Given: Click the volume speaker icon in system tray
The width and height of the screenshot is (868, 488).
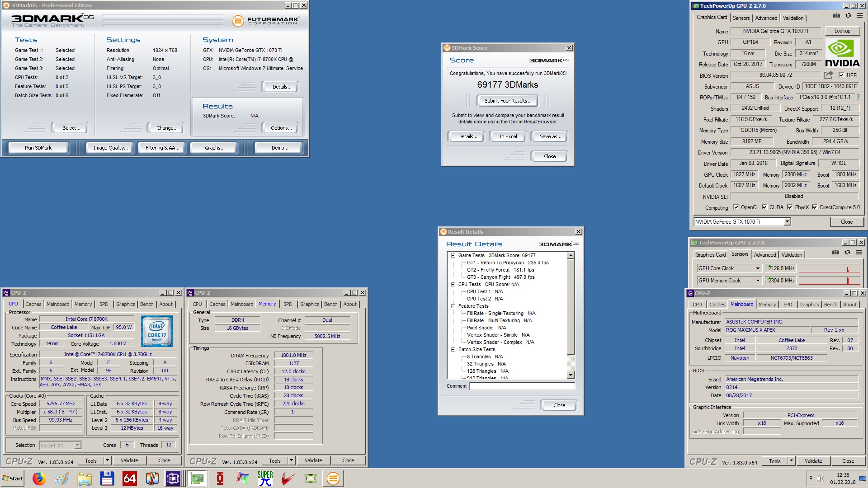Looking at the screenshot, I should [821, 479].
